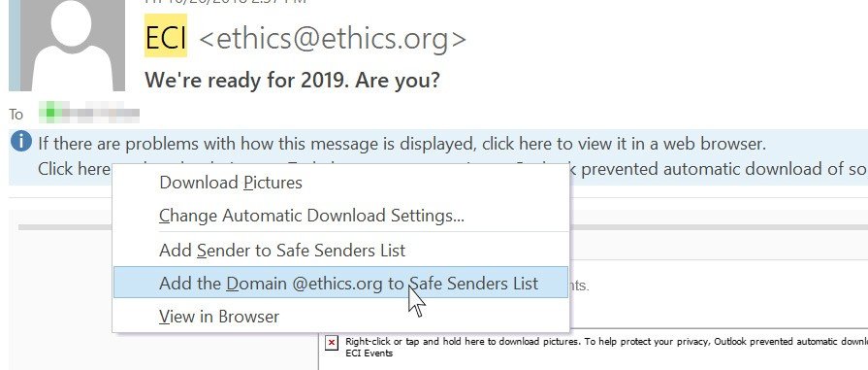Click the blurred recipient in the To field
Image resolution: width=868 pixels, height=370 pixels.
(x=89, y=112)
